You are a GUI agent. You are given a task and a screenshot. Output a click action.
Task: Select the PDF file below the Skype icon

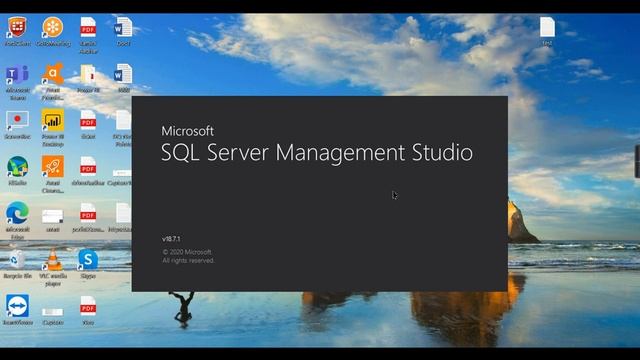click(x=88, y=306)
